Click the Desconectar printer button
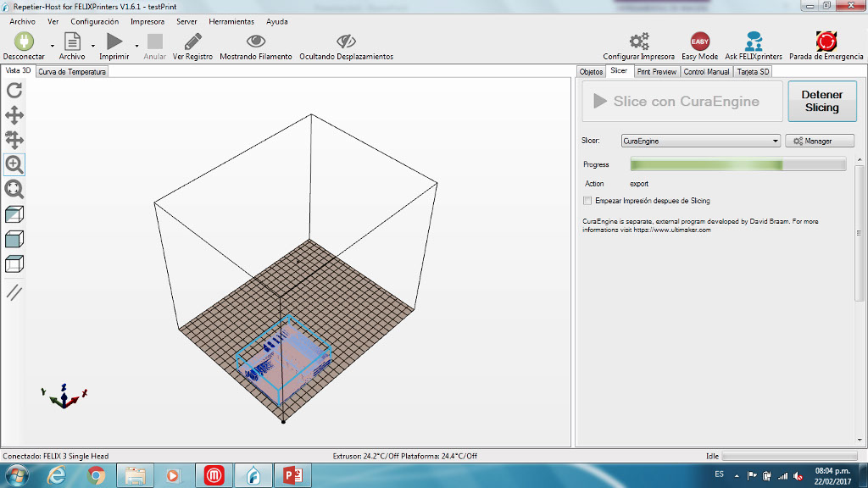The width and height of the screenshot is (868, 488). [x=24, y=46]
